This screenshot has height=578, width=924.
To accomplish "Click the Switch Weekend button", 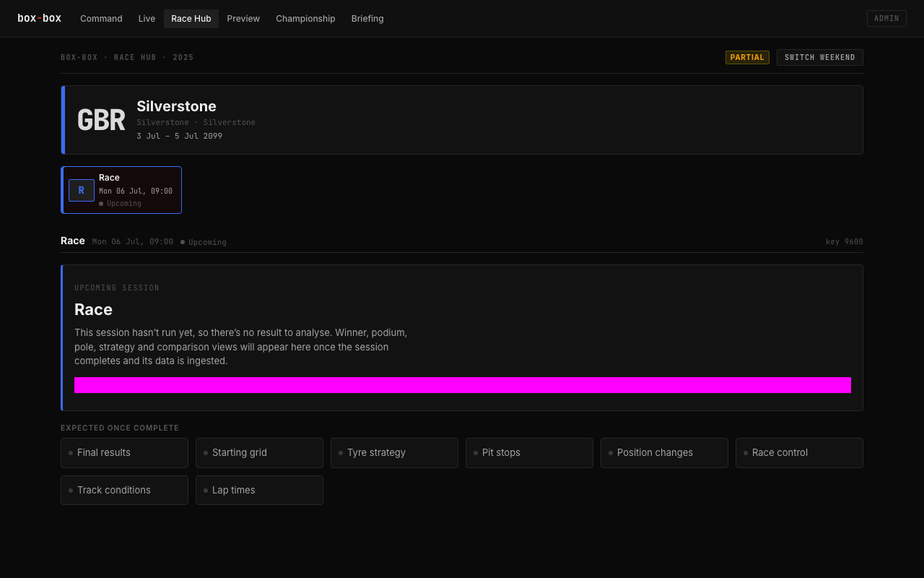I will [820, 58].
